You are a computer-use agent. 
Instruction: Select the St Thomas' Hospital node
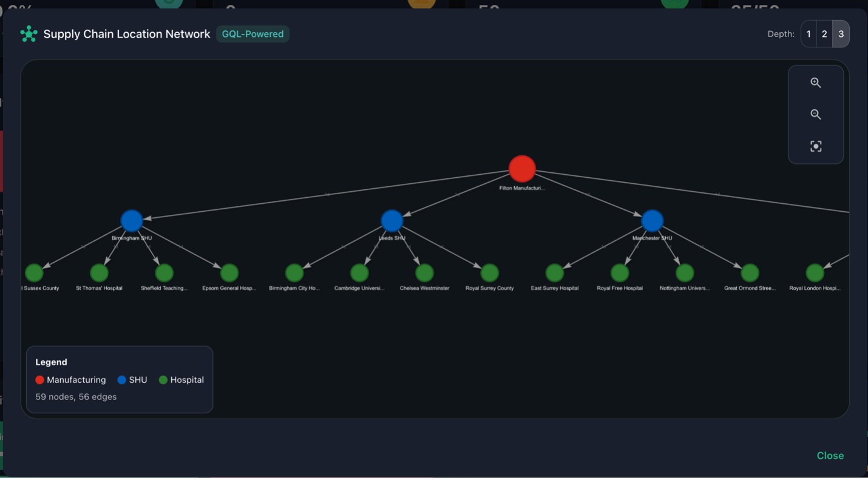click(99, 273)
